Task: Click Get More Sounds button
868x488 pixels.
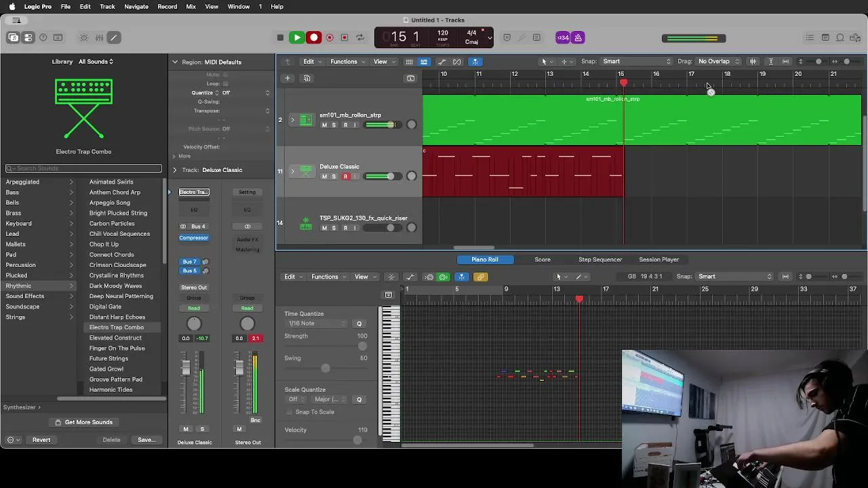Action: 83,422
